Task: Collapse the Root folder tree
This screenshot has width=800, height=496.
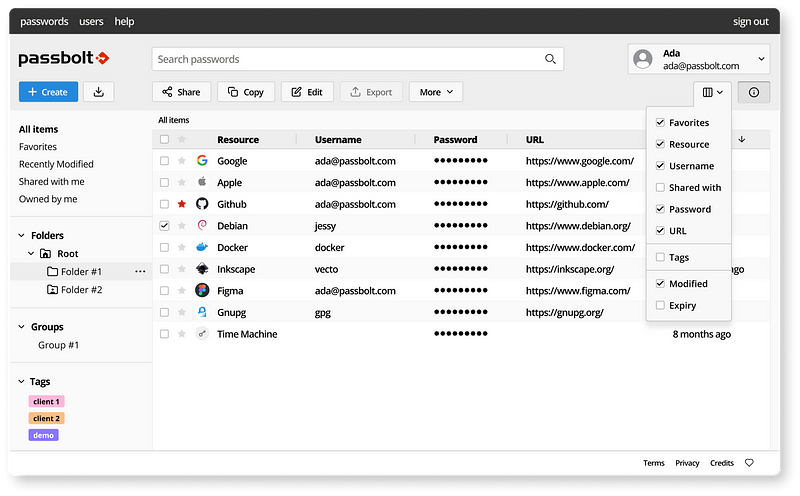Action: tap(31, 254)
